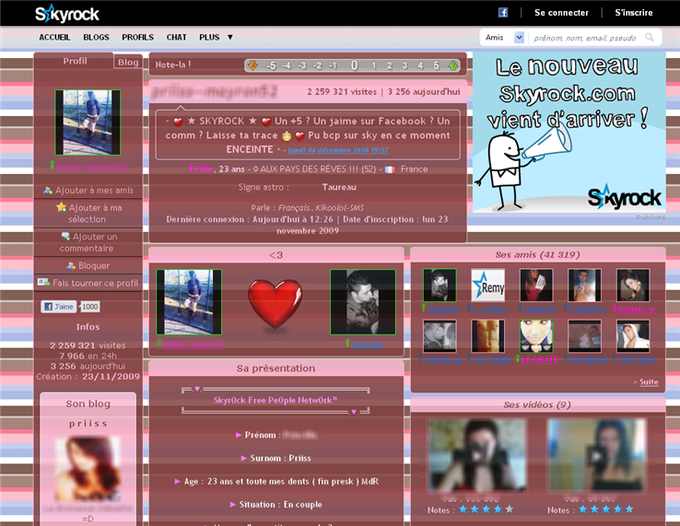This screenshot has width=680, height=526.
Task: Click Fais tourner ce profil text
Action: pyautogui.click(x=95, y=283)
